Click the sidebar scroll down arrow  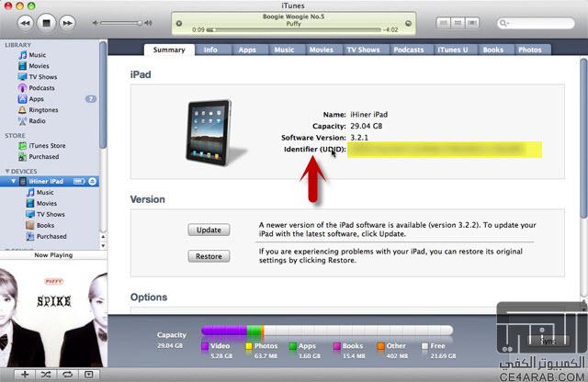(x=103, y=245)
